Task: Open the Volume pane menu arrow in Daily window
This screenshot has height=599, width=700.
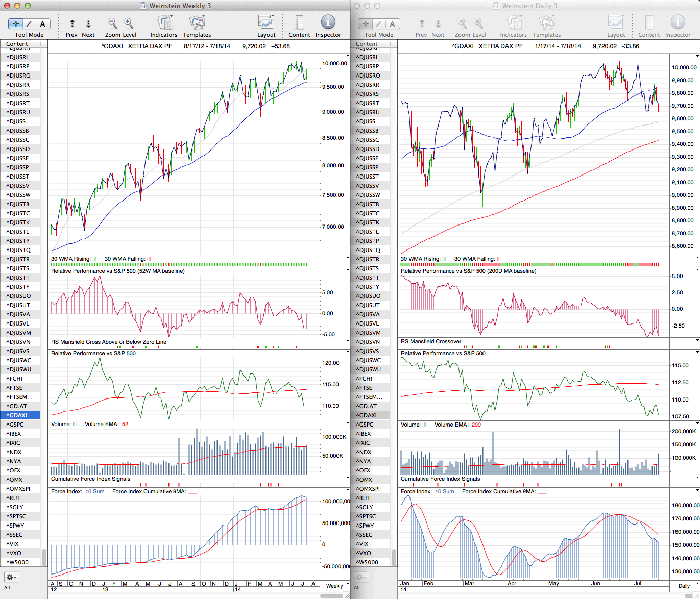Action: click(697, 424)
